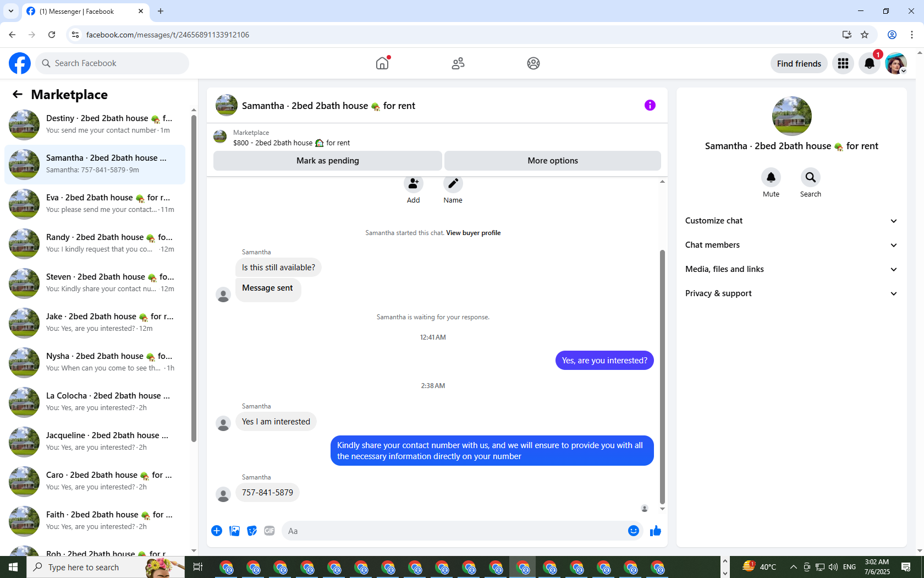Expand Customize chat section

tap(791, 221)
